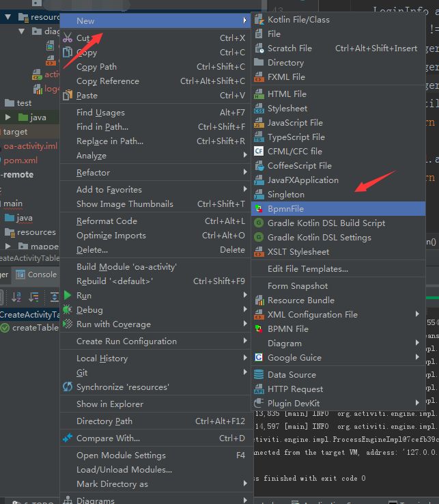The width and height of the screenshot is (439, 504).
Task: Click the JavaScript File icon
Action: pos(259,122)
